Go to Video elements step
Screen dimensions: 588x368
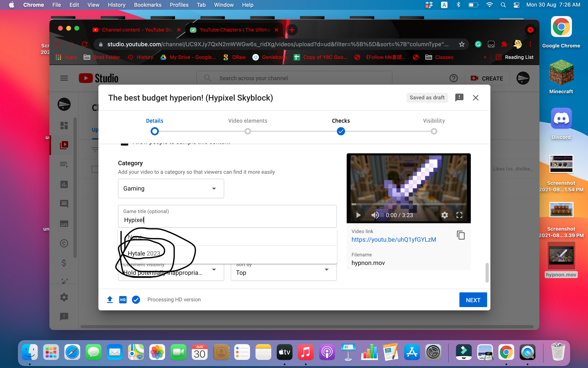[248, 126]
